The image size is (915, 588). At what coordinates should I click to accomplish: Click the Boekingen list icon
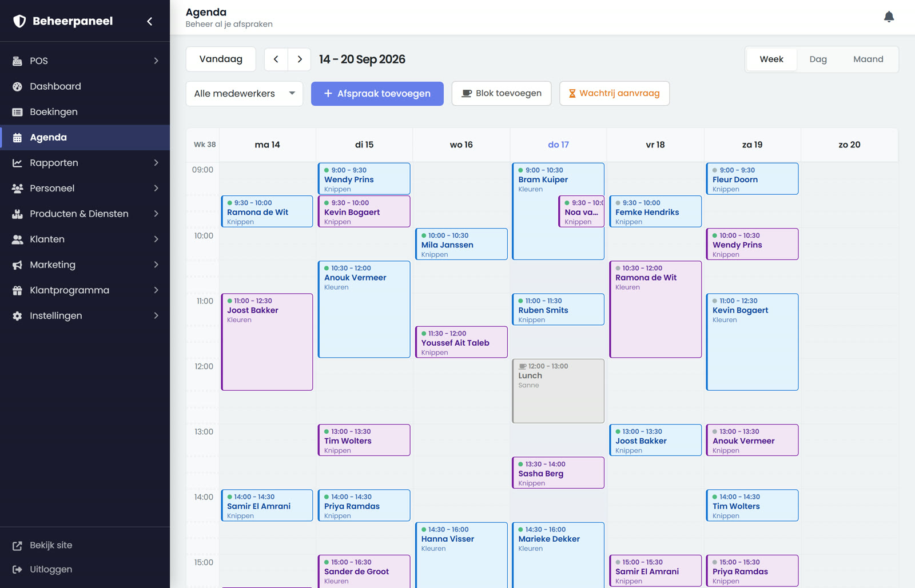[17, 112]
